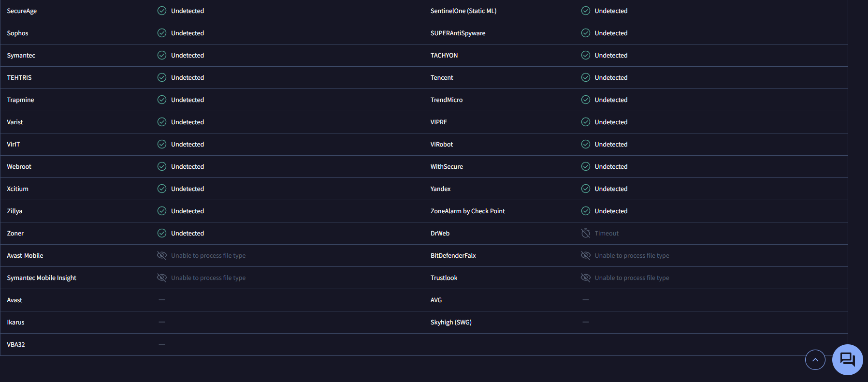This screenshot has height=382, width=868.
Task: Select the VBA32 vendor name
Action: click(x=16, y=344)
